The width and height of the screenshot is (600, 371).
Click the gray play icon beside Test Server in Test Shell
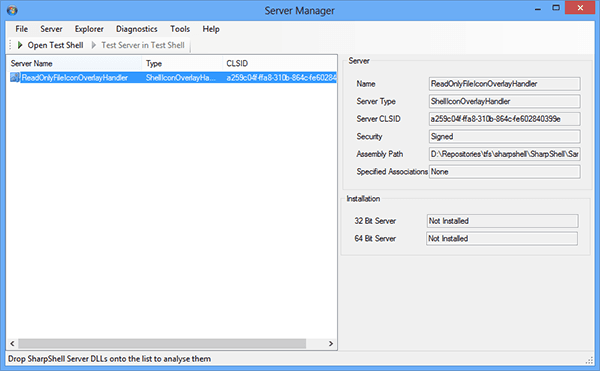(94, 45)
